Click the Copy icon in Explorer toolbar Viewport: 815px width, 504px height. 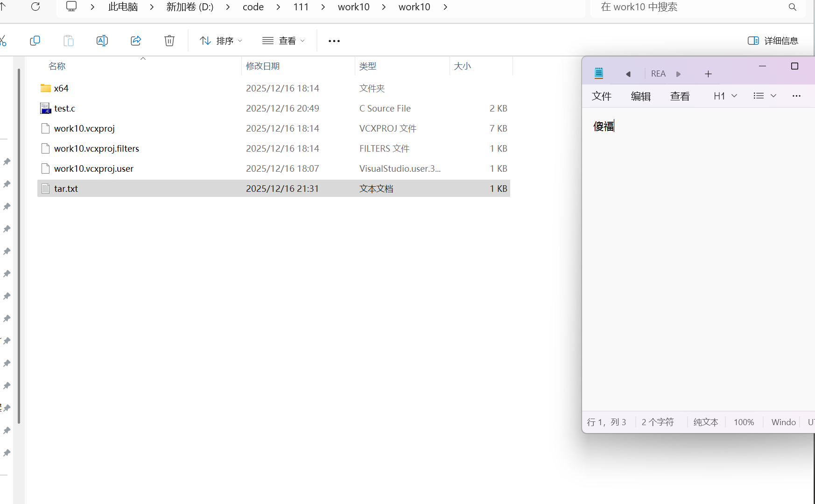pos(35,41)
